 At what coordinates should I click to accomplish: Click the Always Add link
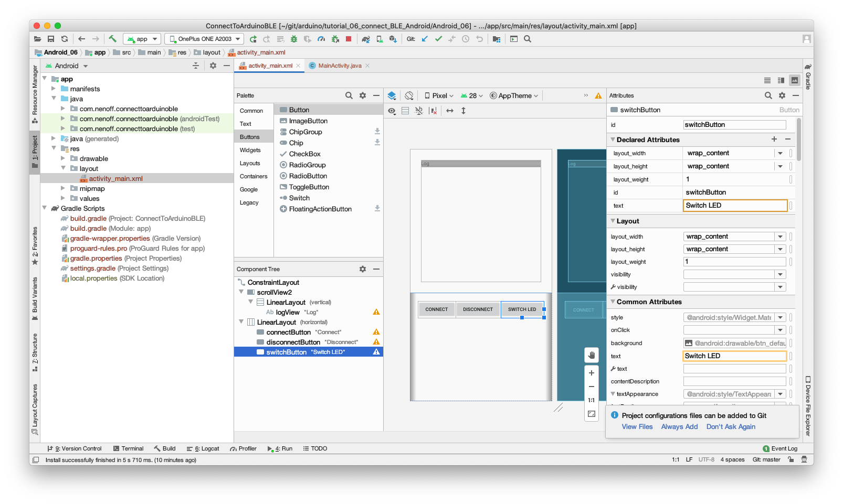[x=679, y=427]
